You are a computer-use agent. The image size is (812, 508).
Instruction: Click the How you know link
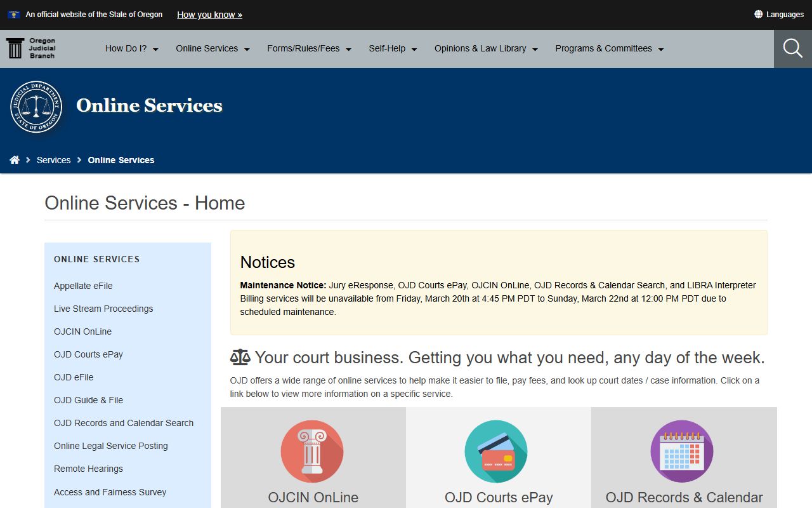pos(209,15)
